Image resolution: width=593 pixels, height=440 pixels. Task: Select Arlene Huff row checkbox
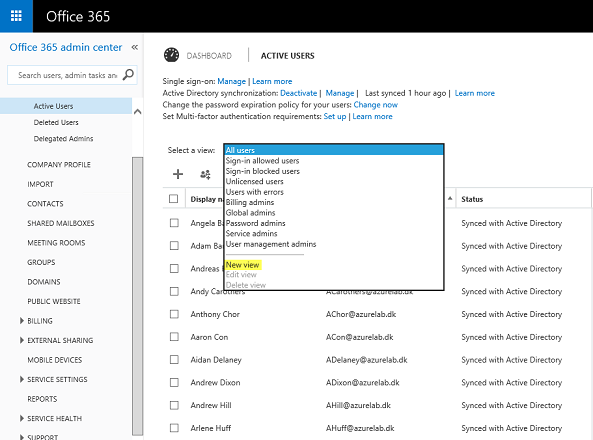coord(174,428)
